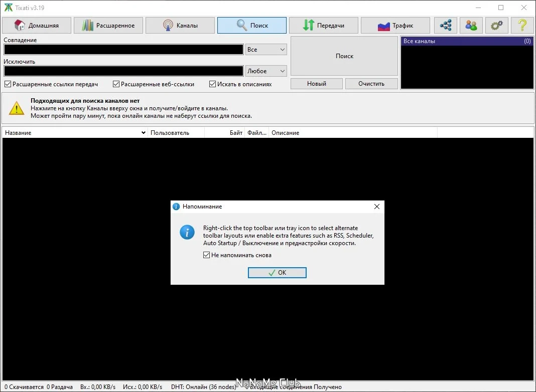Sort results by Файл... column
Screen dimensions: 536x392
(257, 133)
